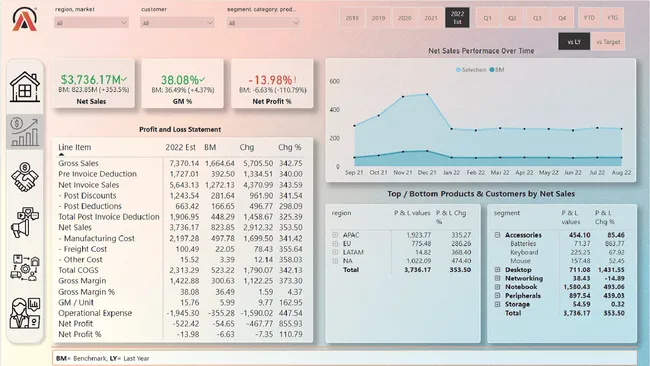Switch benchmark to vs LY

click(x=574, y=41)
